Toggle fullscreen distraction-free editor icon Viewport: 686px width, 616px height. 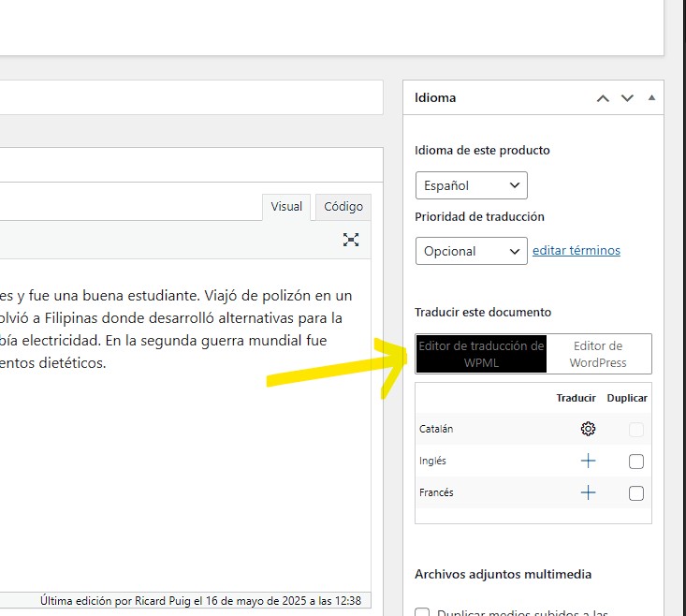pos(351,240)
